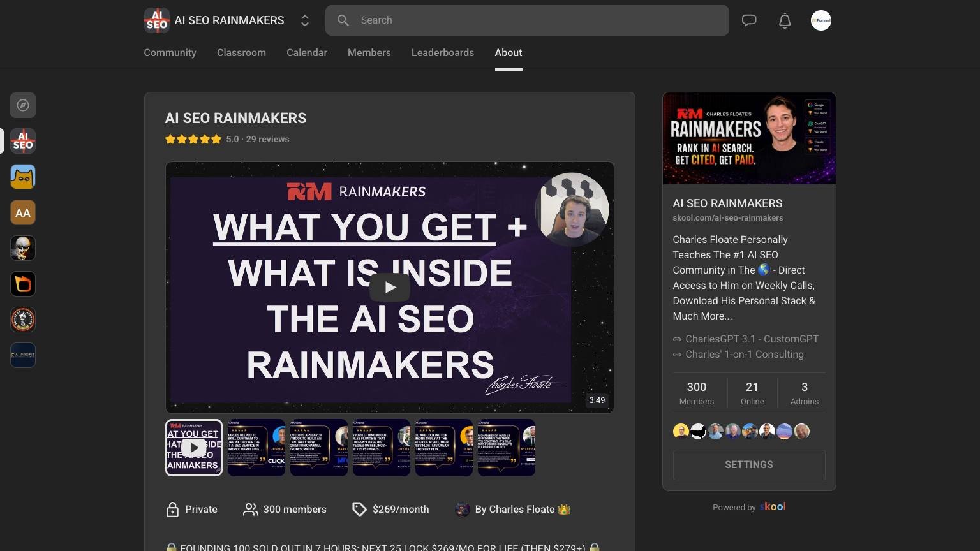980x551 pixels.
Task: Open CharlesGPT 3.1 - CustomGPT link
Action: [752, 339]
